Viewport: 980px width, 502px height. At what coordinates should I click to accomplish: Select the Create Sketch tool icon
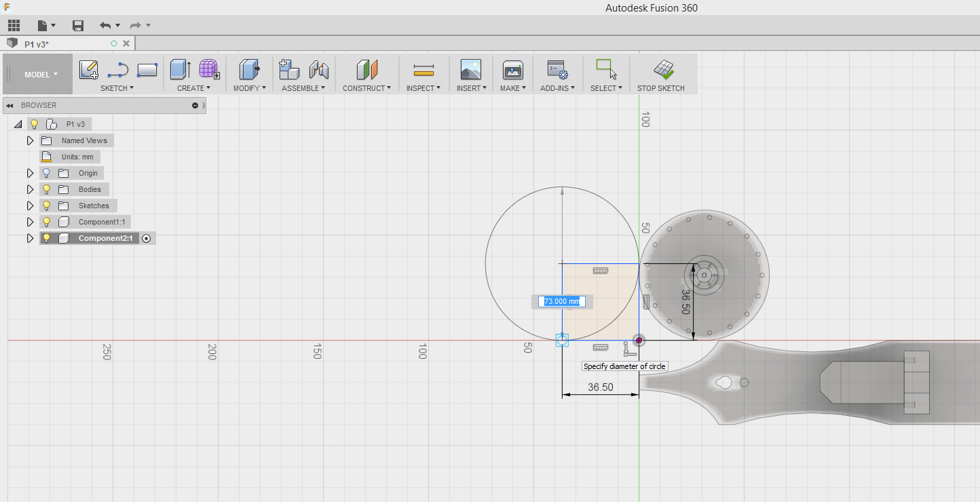tap(89, 69)
